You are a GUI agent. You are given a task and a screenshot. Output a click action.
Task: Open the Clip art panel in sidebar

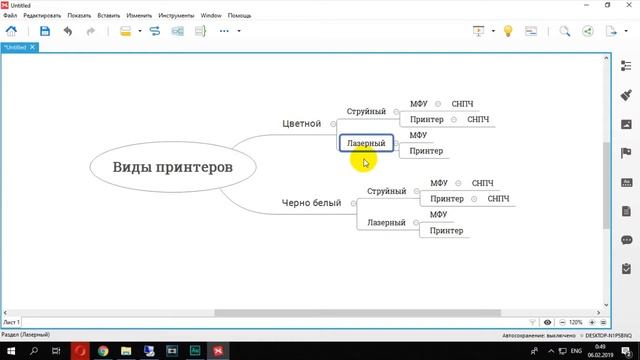pos(626,182)
